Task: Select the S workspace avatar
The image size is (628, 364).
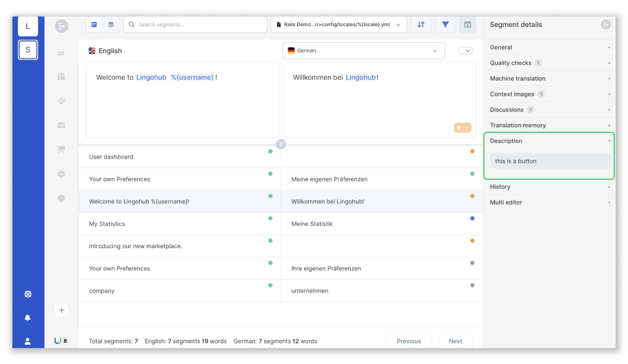Action: (x=28, y=50)
